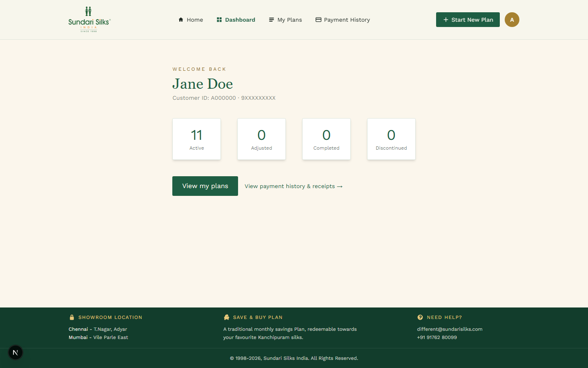588x368 pixels.
Task: Open the user avatar 'A' menu
Action: 512,20
